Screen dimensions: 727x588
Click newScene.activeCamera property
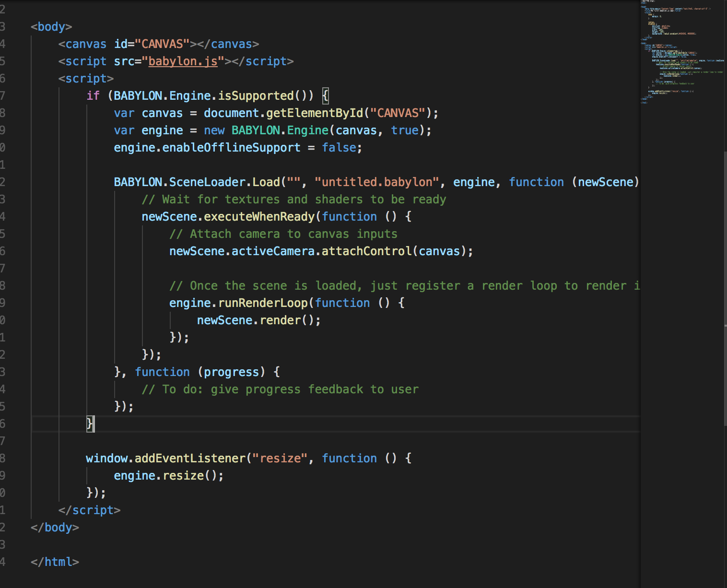[242, 251]
